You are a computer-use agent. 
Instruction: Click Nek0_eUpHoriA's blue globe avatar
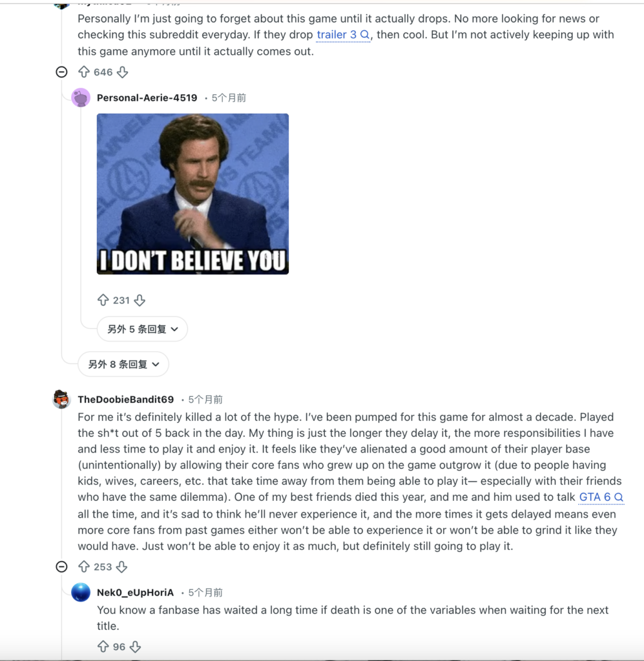[x=81, y=592]
